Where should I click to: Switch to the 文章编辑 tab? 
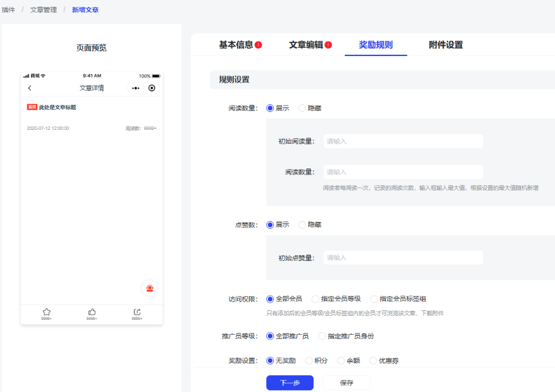coord(306,45)
